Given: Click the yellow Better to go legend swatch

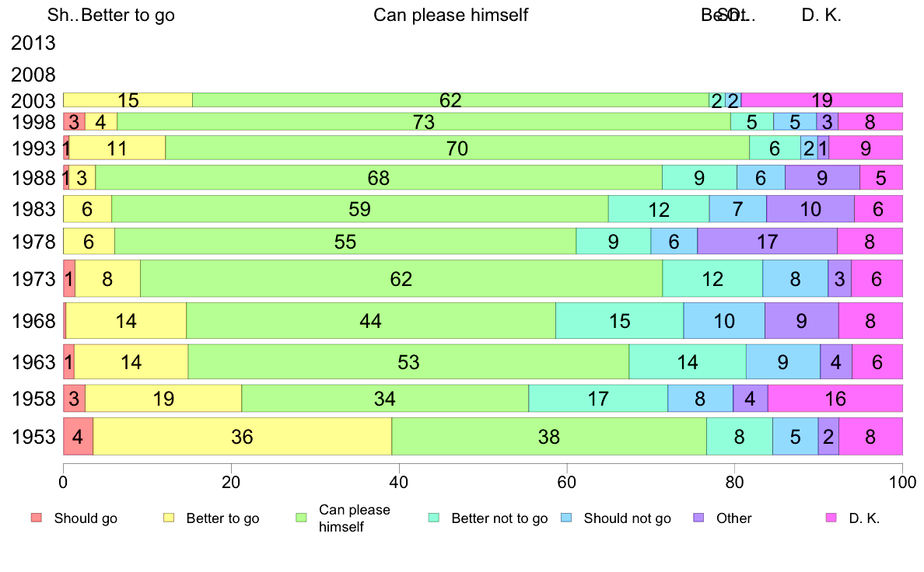Looking at the screenshot, I should (168, 518).
